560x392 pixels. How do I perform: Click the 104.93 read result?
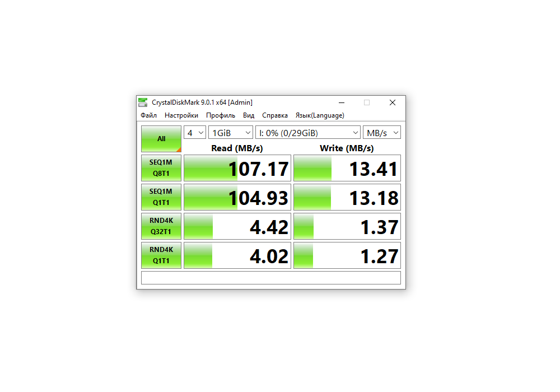point(237,197)
